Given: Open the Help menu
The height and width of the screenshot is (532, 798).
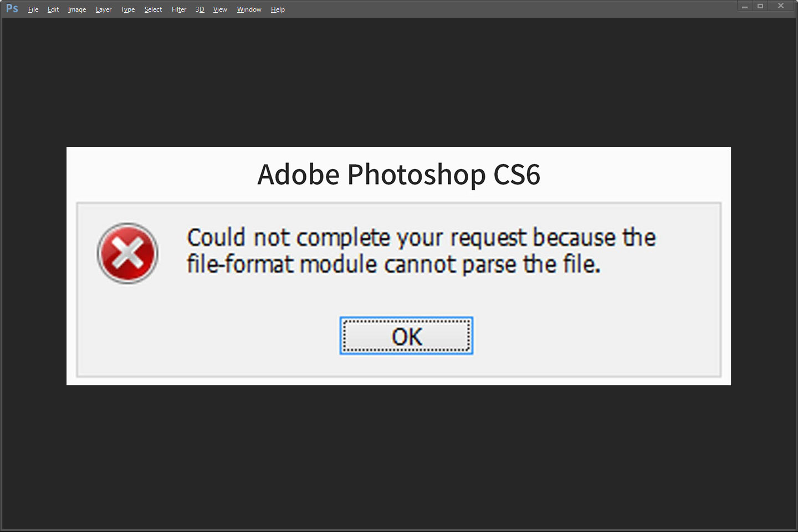Looking at the screenshot, I should 278,9.
